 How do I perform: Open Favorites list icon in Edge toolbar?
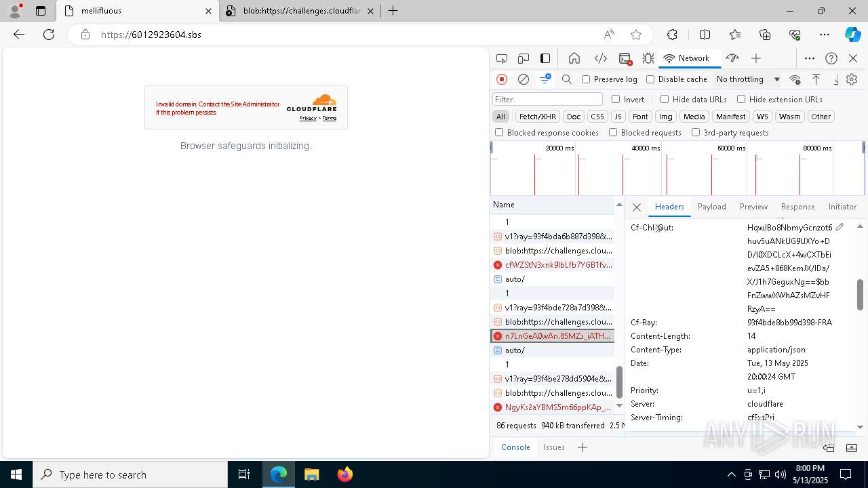735,35
